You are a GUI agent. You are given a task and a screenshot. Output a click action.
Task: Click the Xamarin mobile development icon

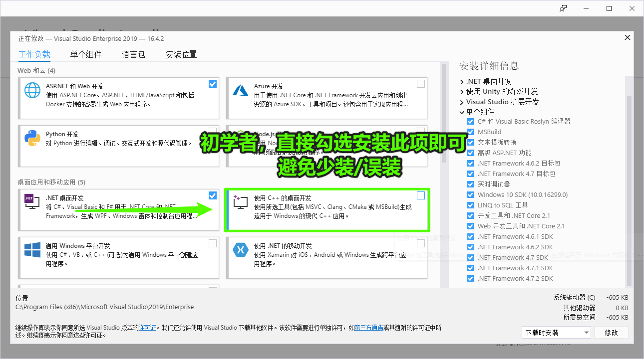241,250
